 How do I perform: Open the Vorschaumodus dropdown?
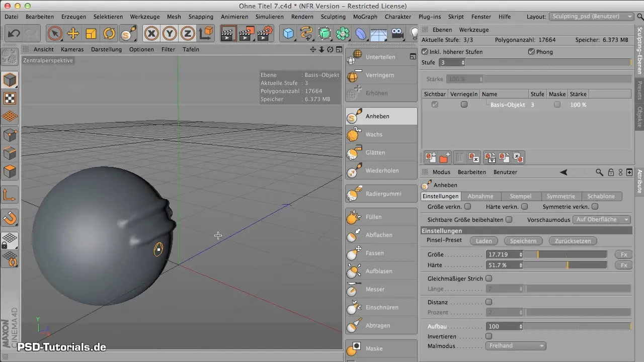point(602,220)
